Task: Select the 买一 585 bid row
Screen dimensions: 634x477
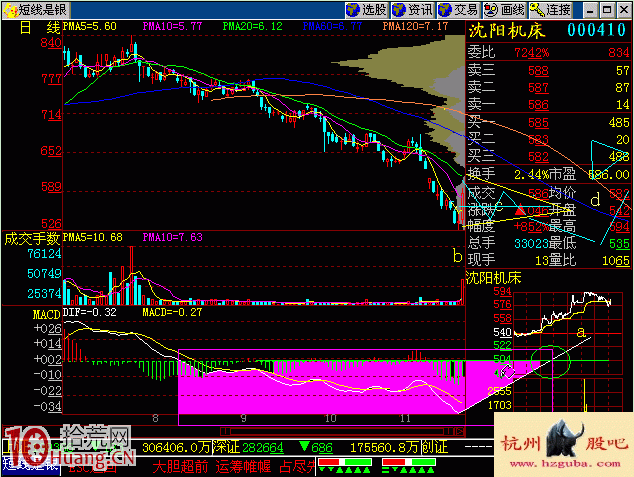Action: point(549,122)
